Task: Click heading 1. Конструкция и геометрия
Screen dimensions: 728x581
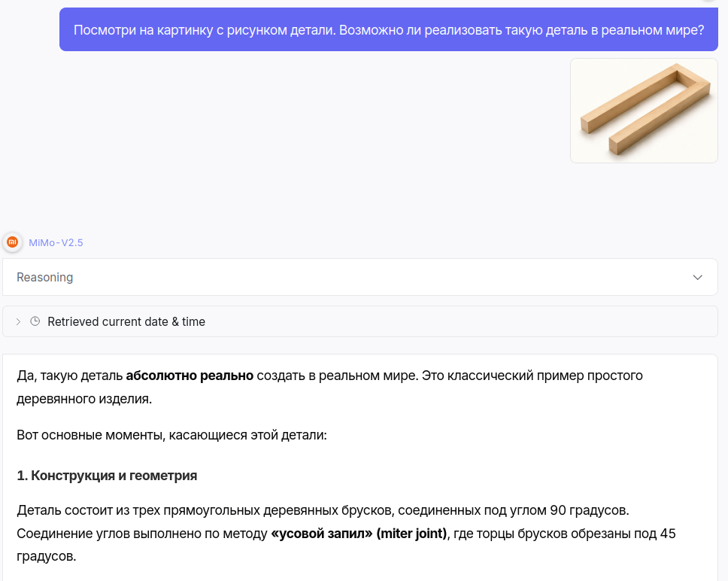Action: [107, 476]
